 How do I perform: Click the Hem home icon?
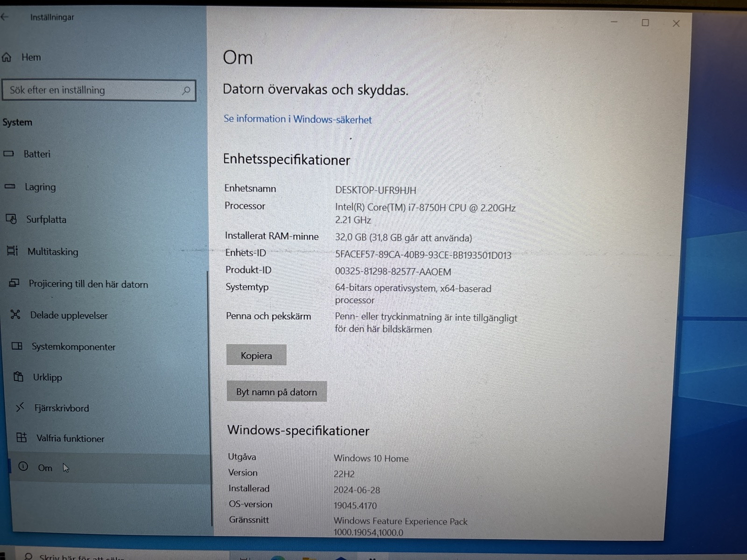[x=7, y=57]
